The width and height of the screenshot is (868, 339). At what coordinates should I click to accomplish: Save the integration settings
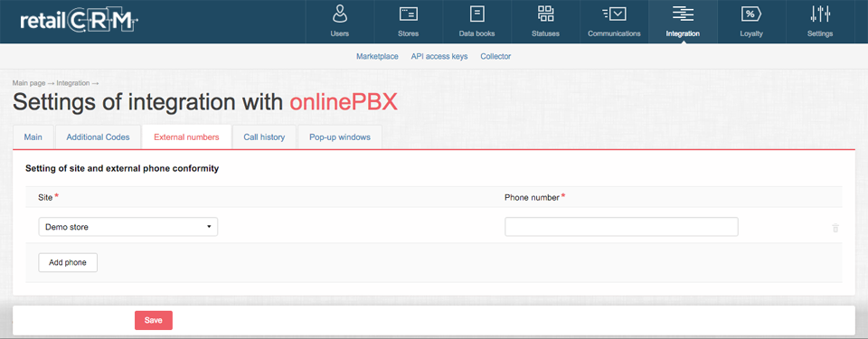coord(154,320)
